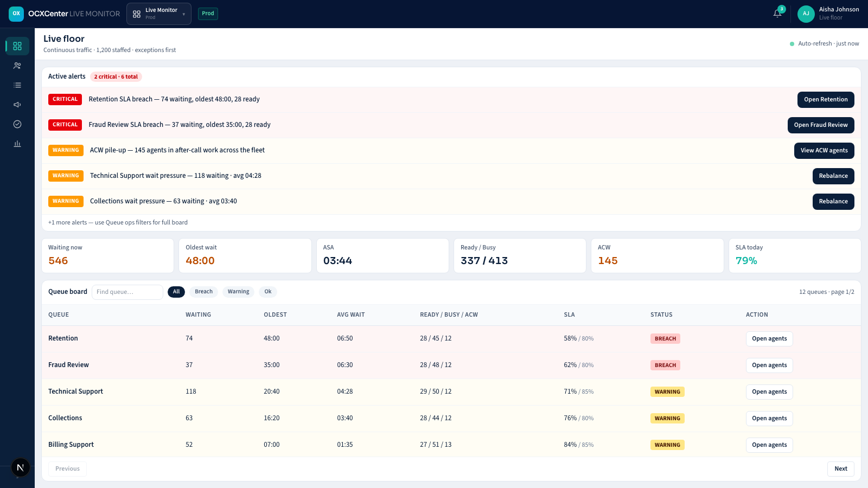Click the round N badge at bottom left

(x=21, y=467)
